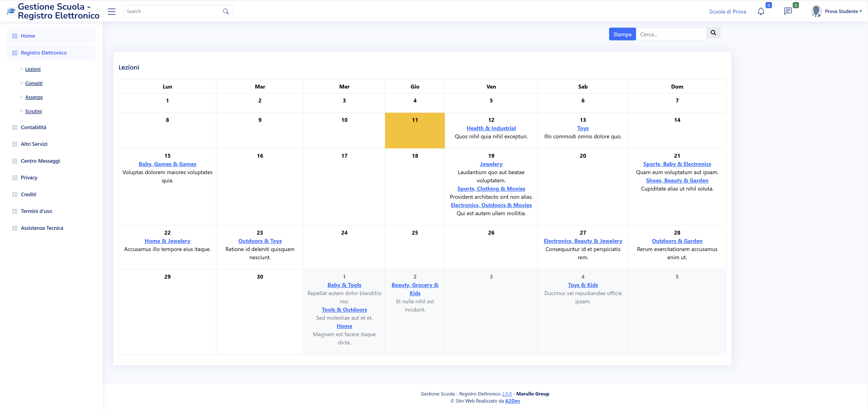The image size is (868, 411).
Task: Click the highlighted yellow day 11 cell
Action: 415,131
